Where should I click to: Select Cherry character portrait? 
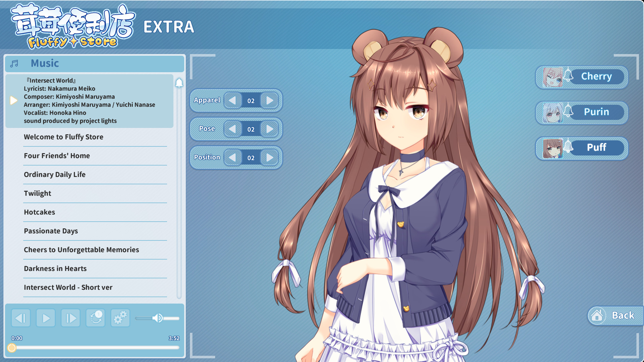click(552, 77)
